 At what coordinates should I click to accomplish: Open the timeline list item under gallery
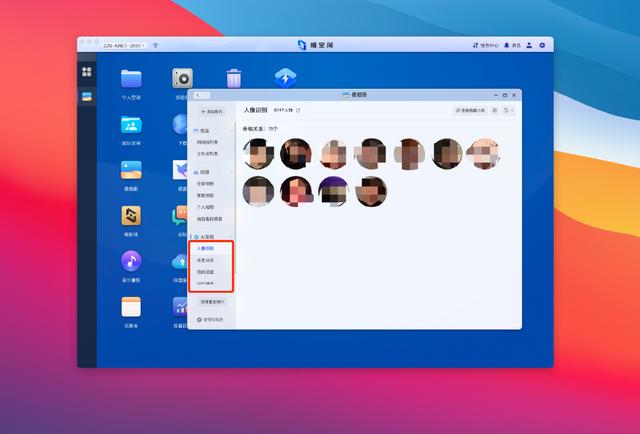pyautogui.click(x=207, y=142)
